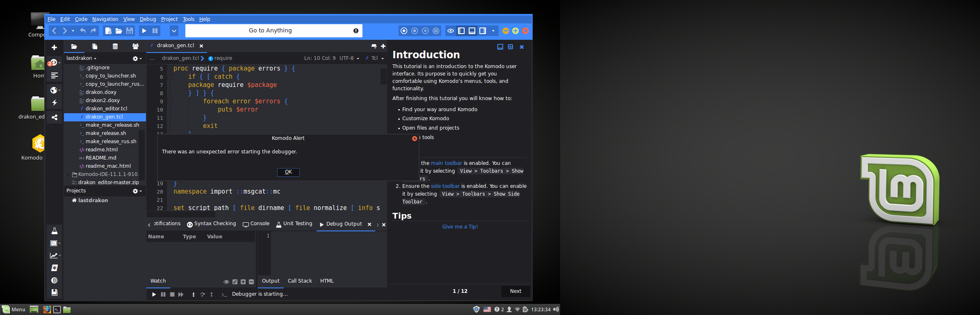Viewport: 980px width, 315px height.
Task: Click the chart profiling icon in side toolbar
Action: (54, 256)
